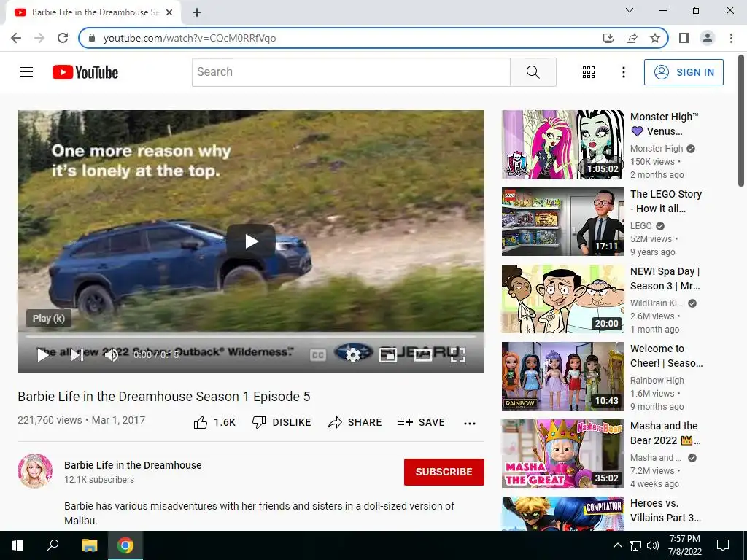Close the Barbie Life in the Dreamhouse tab
The image size is (747, 560).
tap(169, 12)
